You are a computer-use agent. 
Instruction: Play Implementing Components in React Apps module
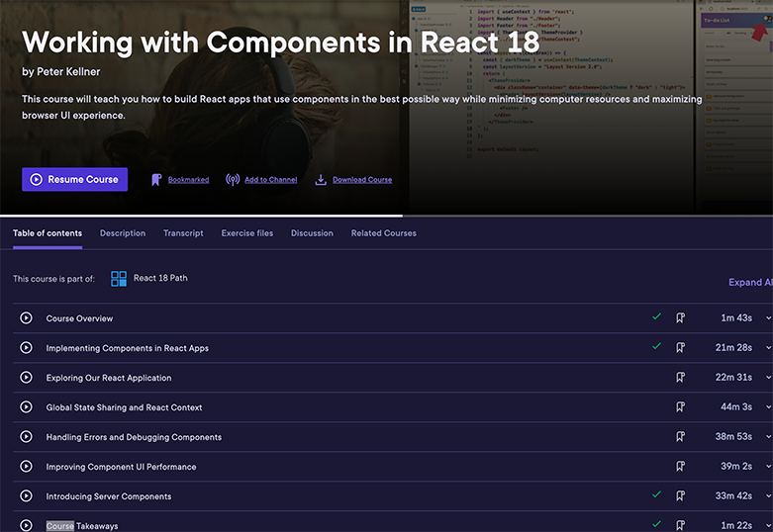26,348
